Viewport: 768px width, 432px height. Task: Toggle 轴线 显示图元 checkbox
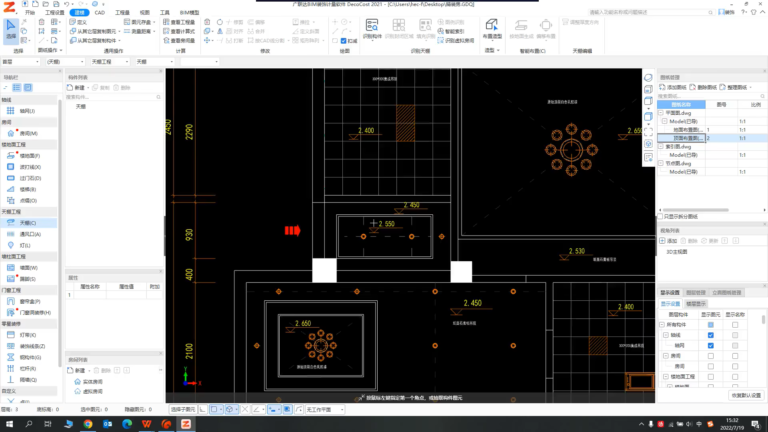[x=711, y=335]
